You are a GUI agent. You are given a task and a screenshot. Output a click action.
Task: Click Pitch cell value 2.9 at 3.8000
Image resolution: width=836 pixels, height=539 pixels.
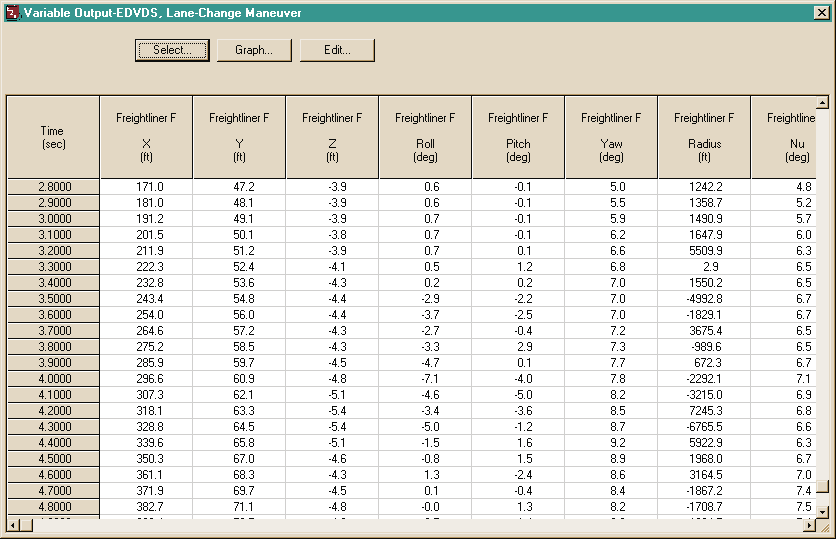tap(518, 347)
